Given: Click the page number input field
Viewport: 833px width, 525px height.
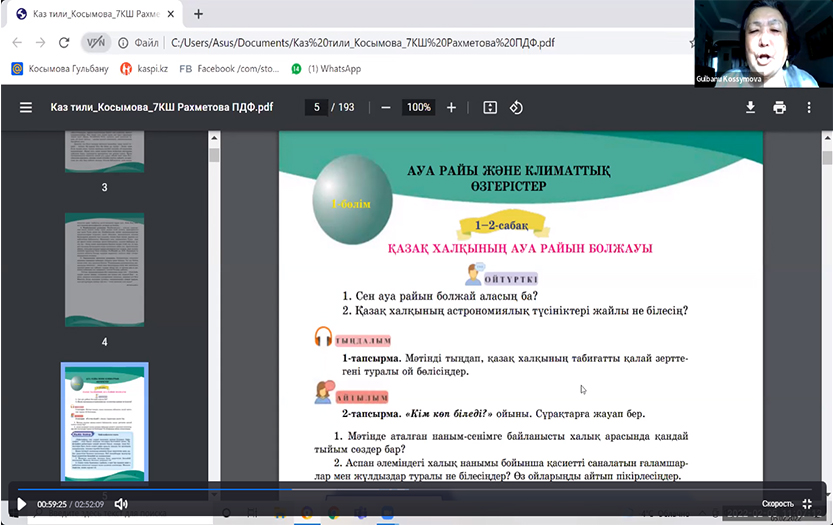Looking at the screenshot, I should click(316, 107).
